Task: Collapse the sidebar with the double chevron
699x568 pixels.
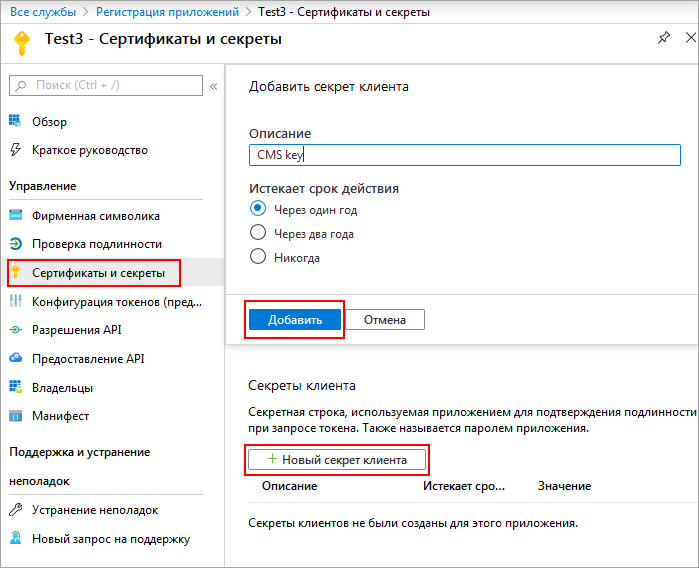Action: tap(213, 86)
